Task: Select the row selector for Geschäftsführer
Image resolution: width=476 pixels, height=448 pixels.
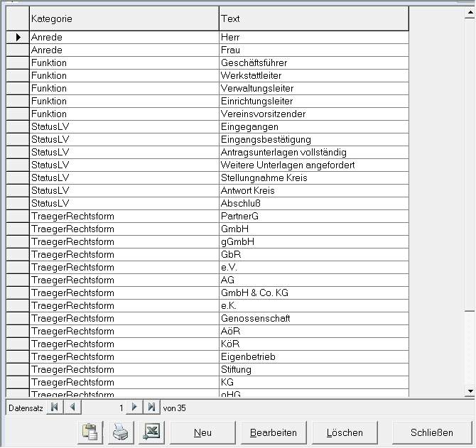Action: (17, 63)
